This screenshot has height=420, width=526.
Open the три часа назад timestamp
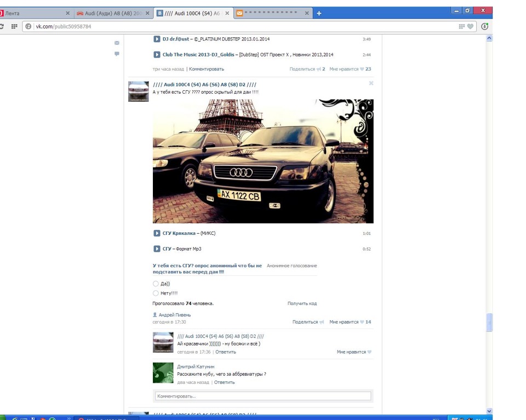point(168,69)
